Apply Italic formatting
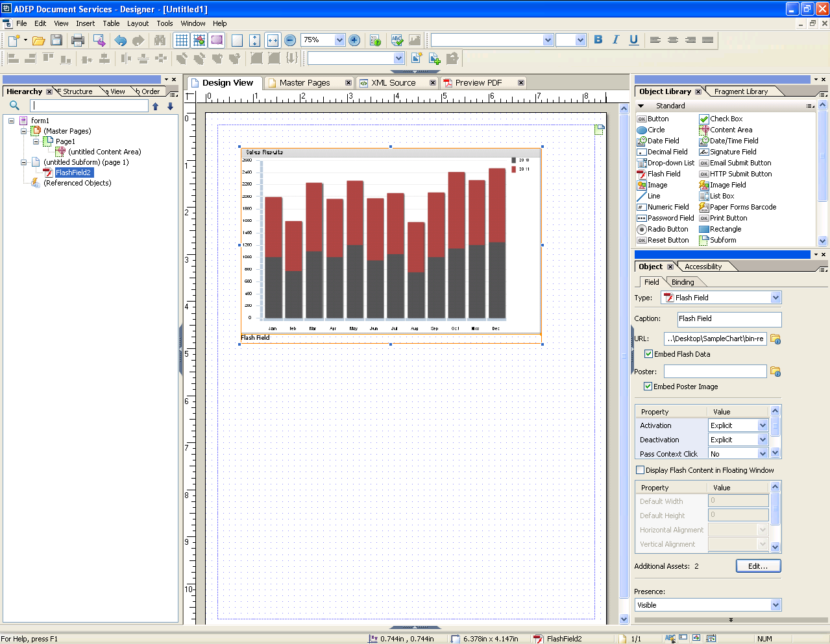The width and height of the screenshot is (830, 644). (616, 40)
